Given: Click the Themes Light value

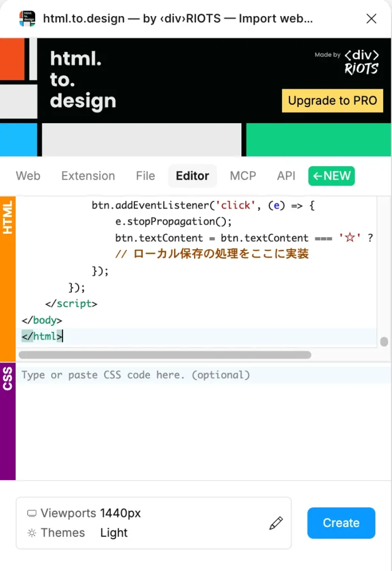Looking at the screenshot, I should pyautogui.click(x=114, y=533).
